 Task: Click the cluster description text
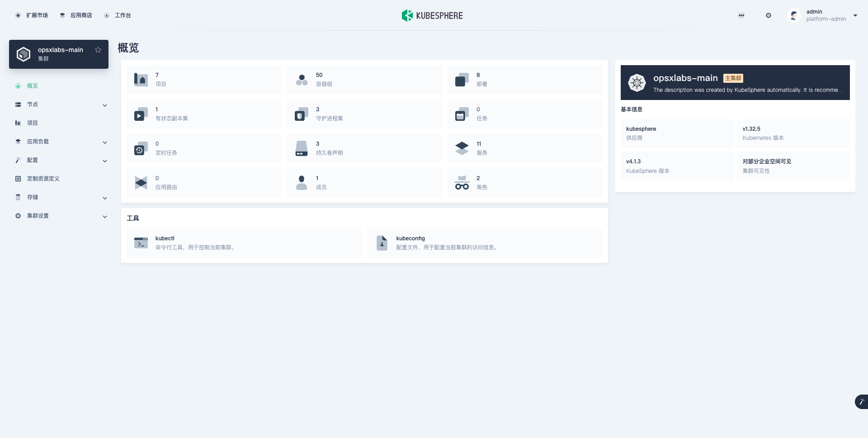748,90
